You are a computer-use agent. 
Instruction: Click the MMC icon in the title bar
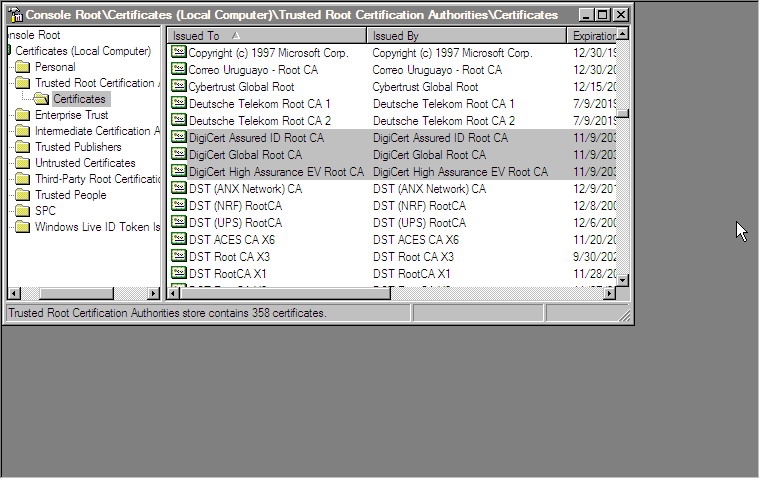click(15, 15)
